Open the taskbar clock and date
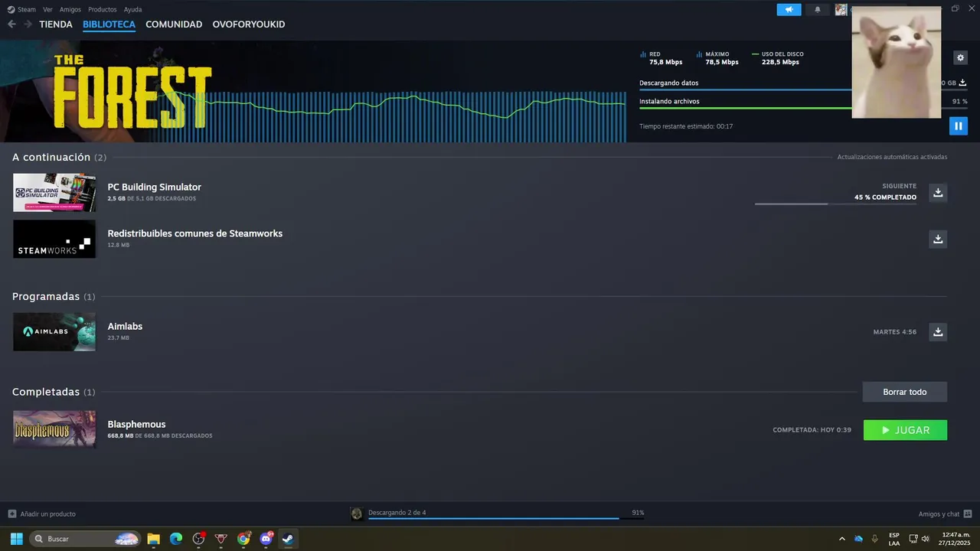Screen dimensions: 980x551 click(953, 539)
